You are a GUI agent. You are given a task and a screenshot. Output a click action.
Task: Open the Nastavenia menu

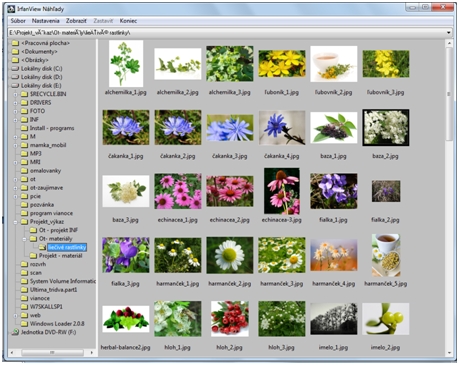pyautogui.click(x=45, y=21)
